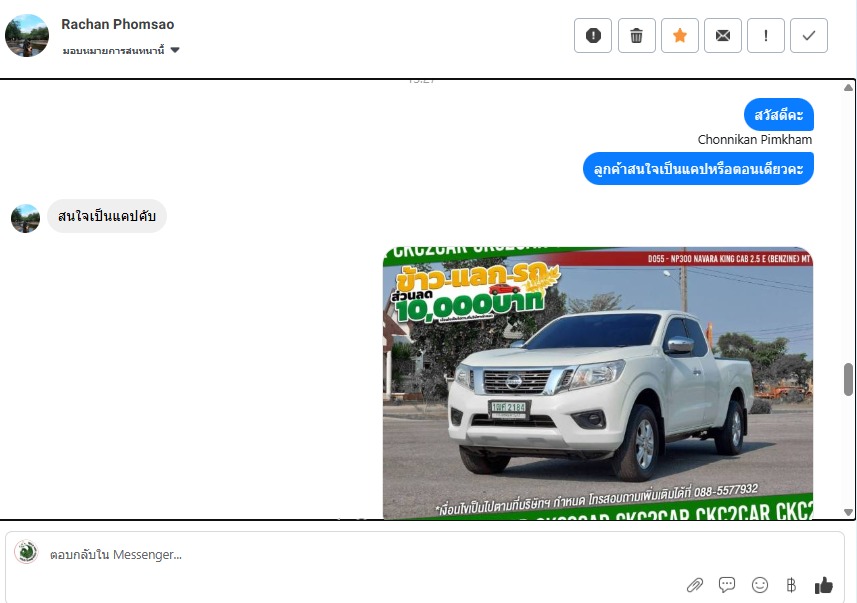Select the message asking cab or single cab
The image size is (857, 603).
[698, 168]
